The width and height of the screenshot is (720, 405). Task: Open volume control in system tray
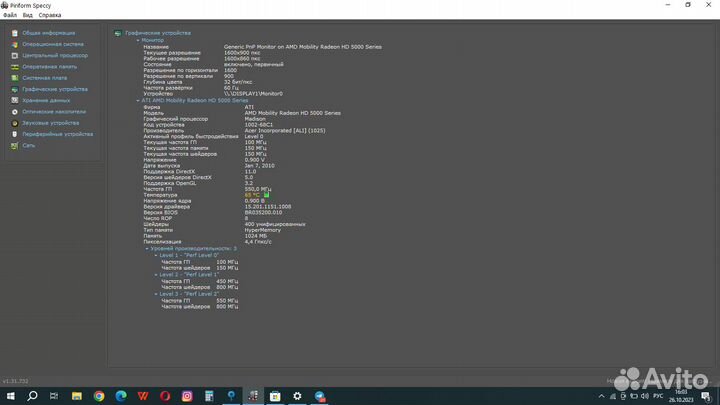tap(645, 396)
